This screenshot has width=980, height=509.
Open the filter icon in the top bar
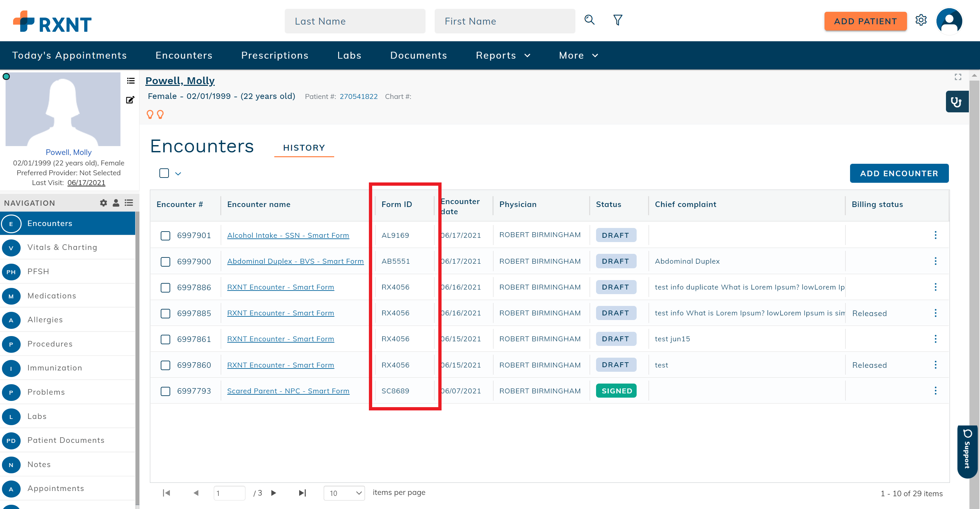617,20
